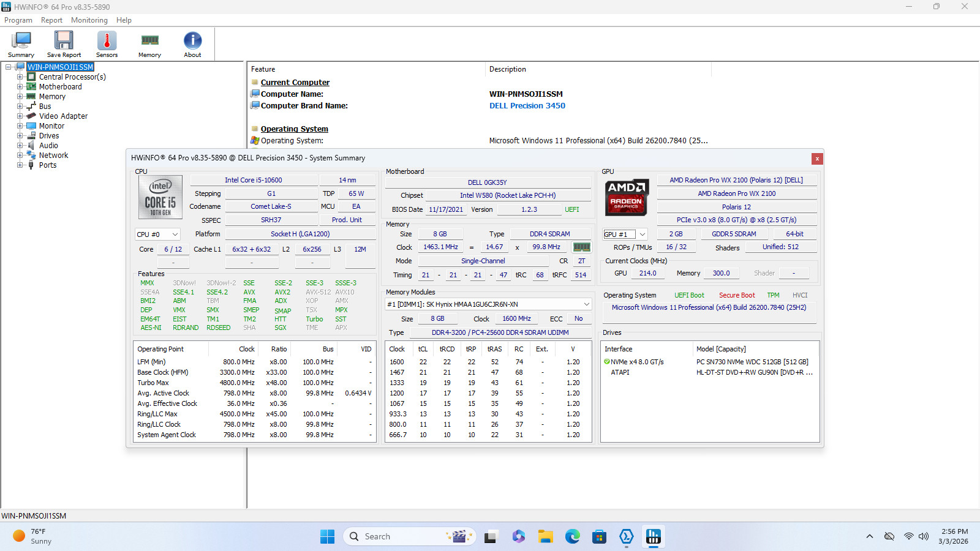Click the Ports tree icon
The width and height of the screenshot is (980, 551).
click(31, 165)
